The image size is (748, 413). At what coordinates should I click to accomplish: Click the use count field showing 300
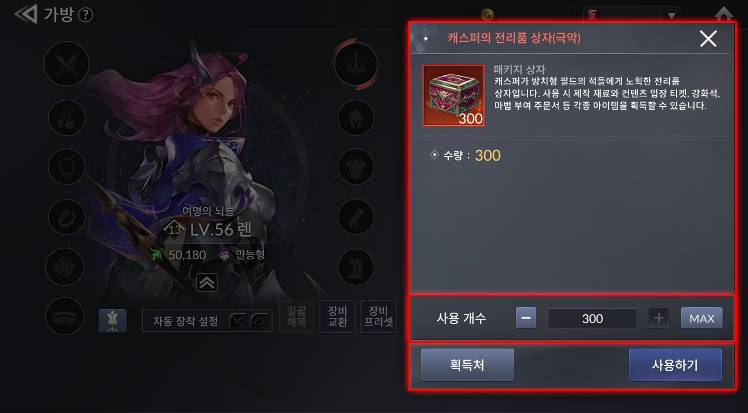592,318
